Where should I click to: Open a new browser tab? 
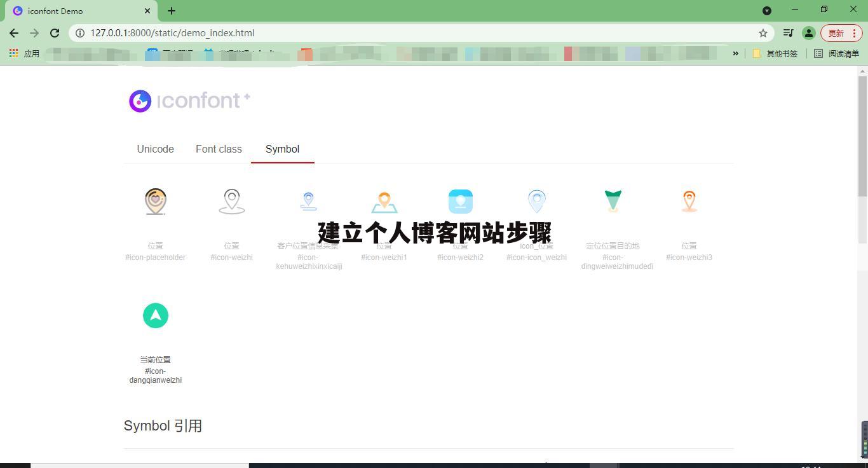[172, 11]
